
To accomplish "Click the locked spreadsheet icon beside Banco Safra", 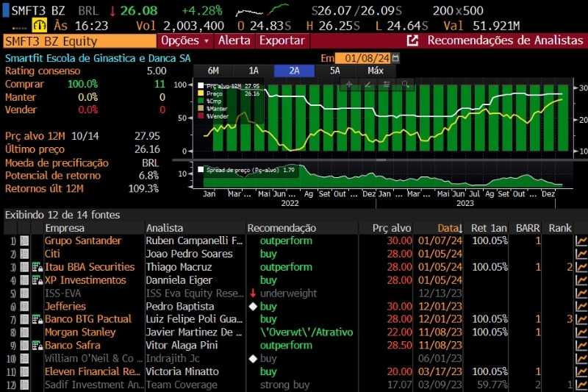I will [x=37, y=346].
